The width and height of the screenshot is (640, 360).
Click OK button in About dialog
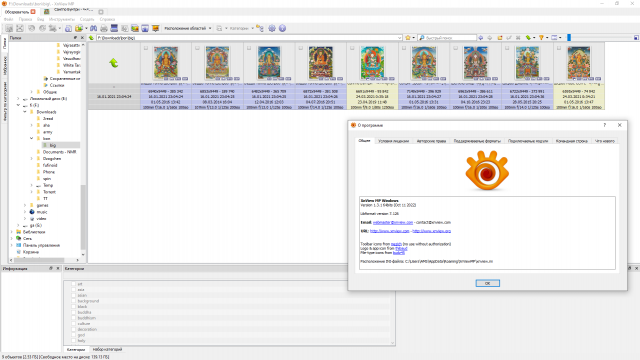click(x=487, y=283)
